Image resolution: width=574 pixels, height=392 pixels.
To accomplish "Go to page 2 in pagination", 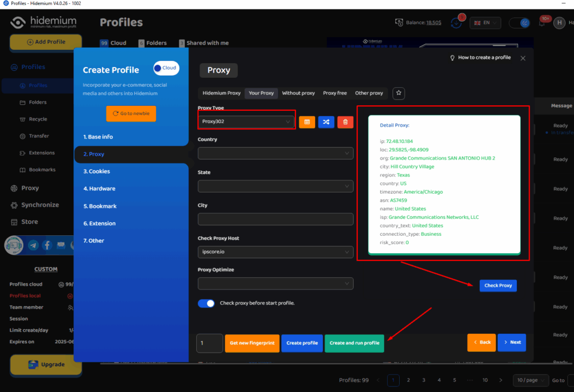I will click(408, 380).
